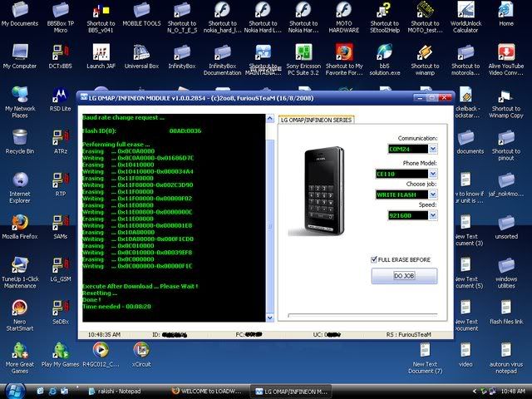The image size is (532, 399).
Task: Open MOTO HARDWARE shortcut icon
Action: 343,17
